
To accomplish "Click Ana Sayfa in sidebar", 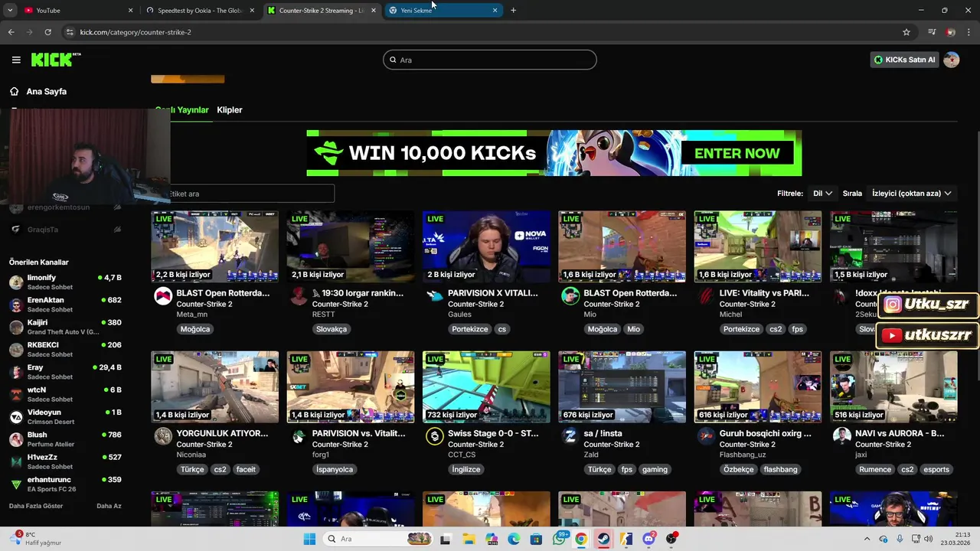I will click(47, 91).
